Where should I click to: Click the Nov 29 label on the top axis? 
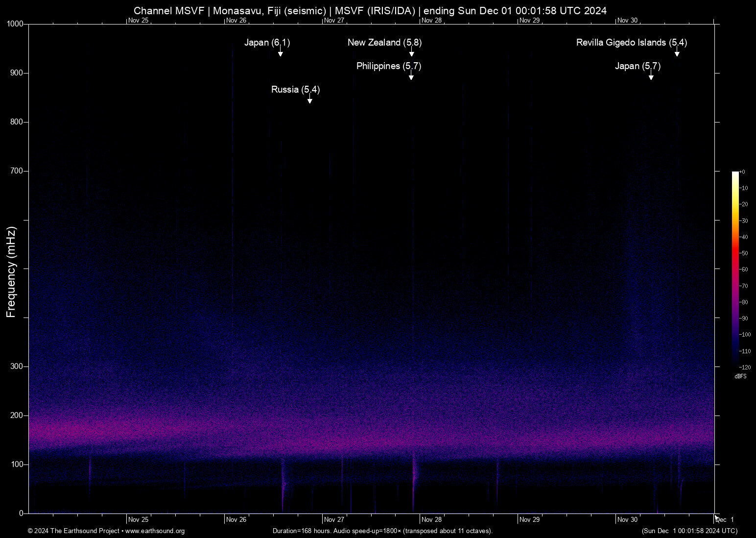tap(529, 21)
